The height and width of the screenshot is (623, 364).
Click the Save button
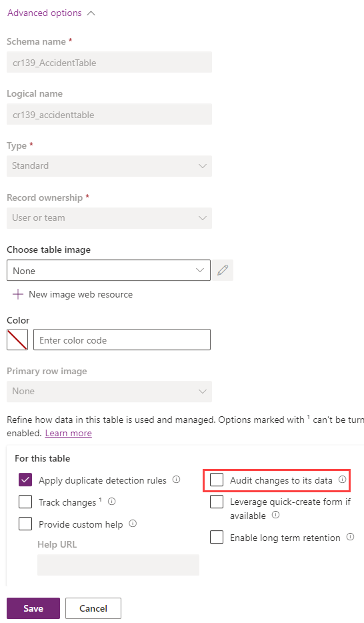coord(33,608)
